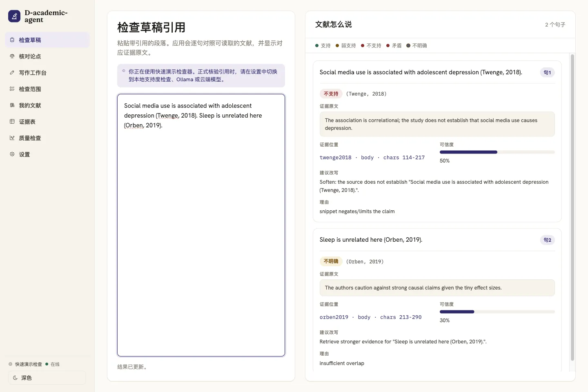Click sentence heading "Social media use is associated"
The width and height of the screenshot is (588, 392).
coord(421,72)
